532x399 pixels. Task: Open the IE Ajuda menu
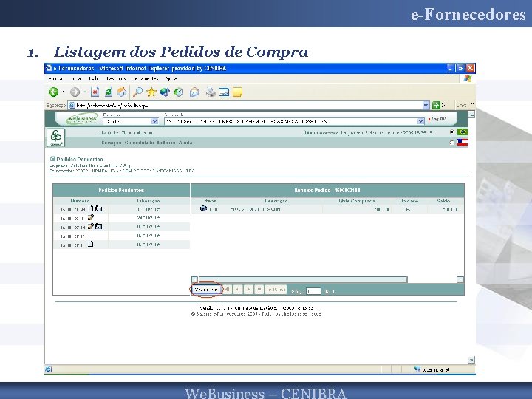pos(171,79)
